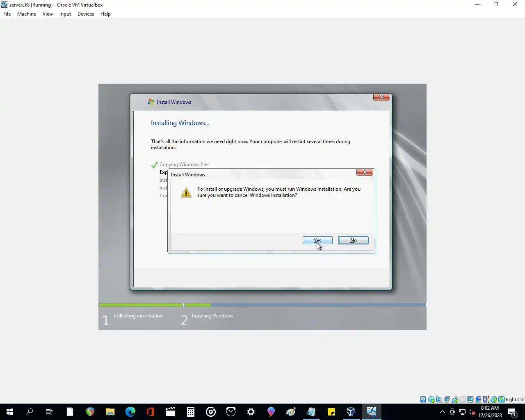This screenshot has width=525, height=420.
Task: Click the 'Copying Windows files' step text
Action: tap(184, 164)
